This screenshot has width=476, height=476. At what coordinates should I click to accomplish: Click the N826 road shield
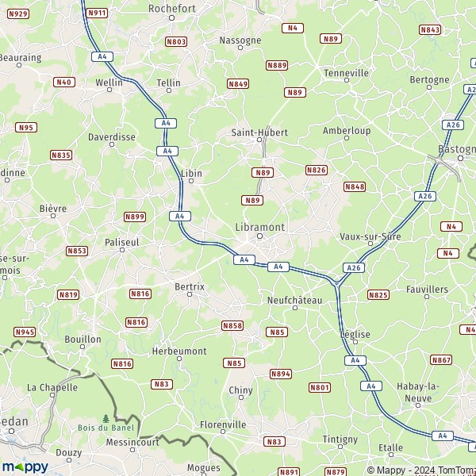(x=317, y=170)
